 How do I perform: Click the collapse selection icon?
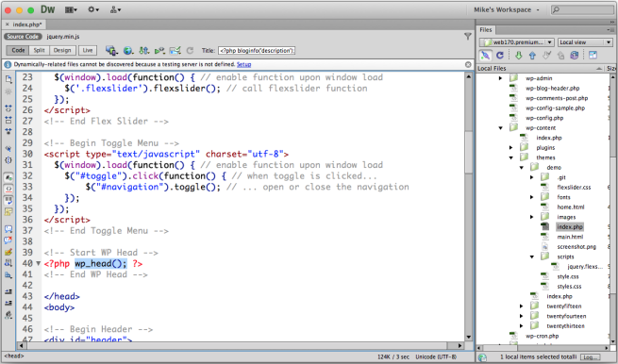click(x=8, y=120)
